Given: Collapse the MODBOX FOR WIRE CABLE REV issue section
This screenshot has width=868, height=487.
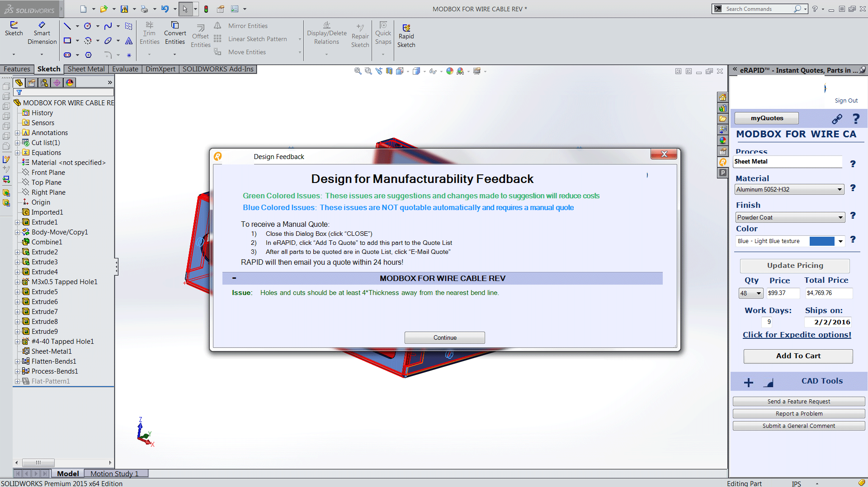Looking at the screenshot, I should 234,278.
